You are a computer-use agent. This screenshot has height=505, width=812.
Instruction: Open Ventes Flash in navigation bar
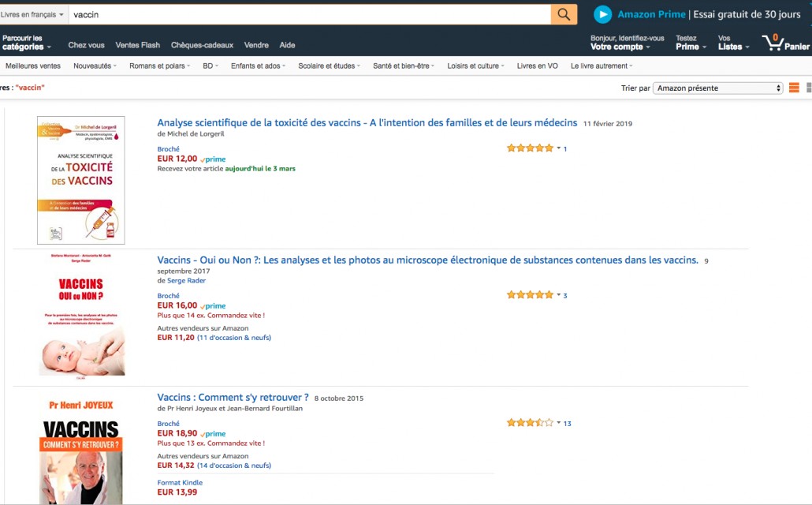138,45
